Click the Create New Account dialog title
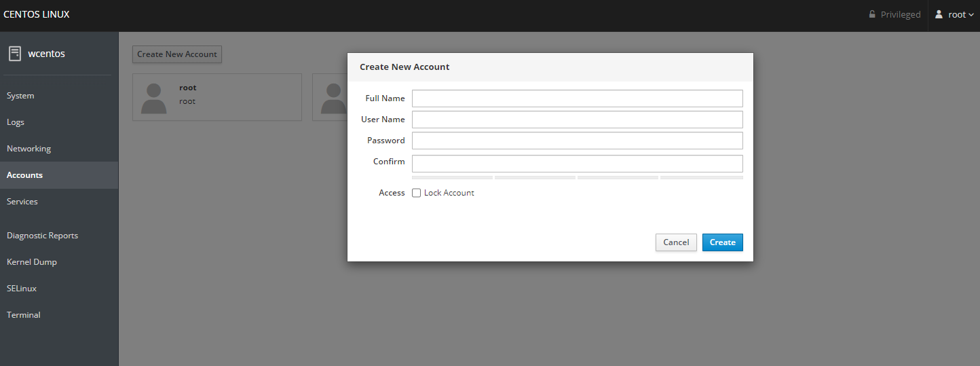This screenshot has height=366, width=980. [x=404, y=67]
